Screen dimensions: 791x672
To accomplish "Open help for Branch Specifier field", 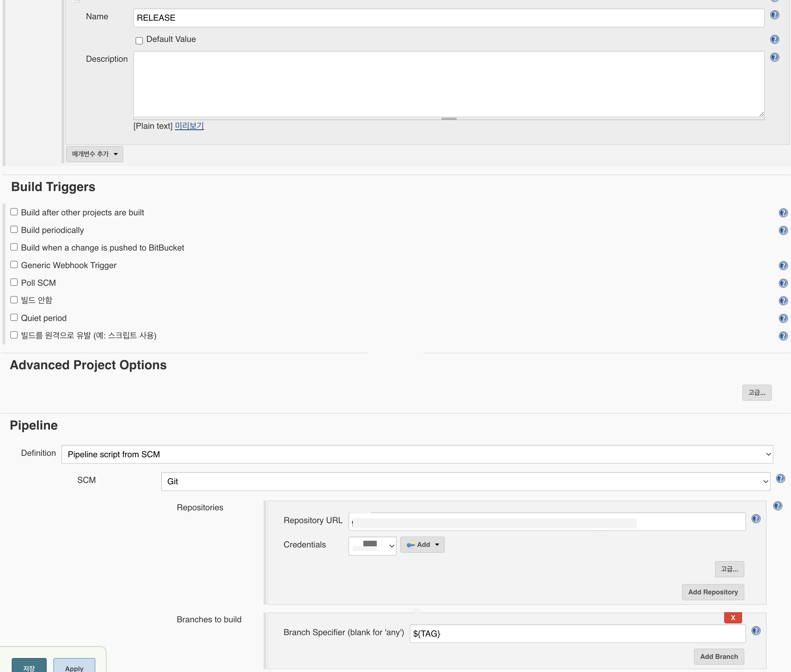I will pyautogui.click(x=756, y=631).
